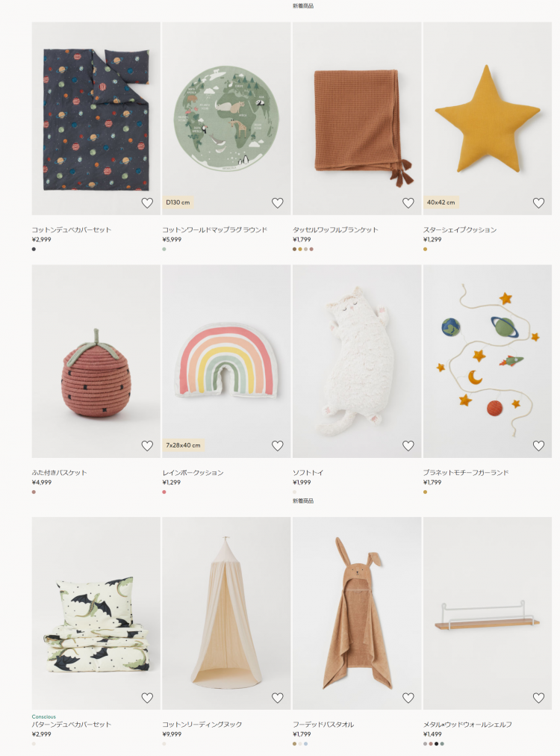Open the cotton reading nook canopy image
Screen dimensions: 560x756
pyautogui.click(x=226, y=613)
